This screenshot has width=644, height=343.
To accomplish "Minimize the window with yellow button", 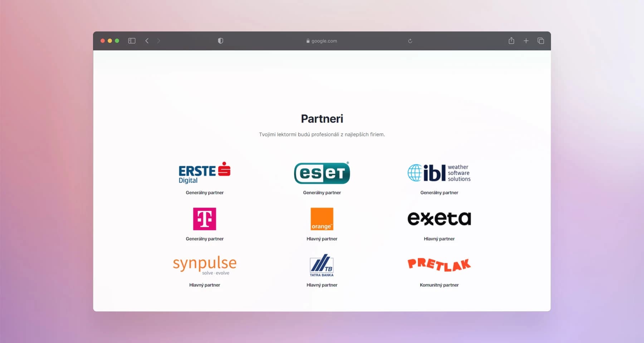I will (110, 41).
